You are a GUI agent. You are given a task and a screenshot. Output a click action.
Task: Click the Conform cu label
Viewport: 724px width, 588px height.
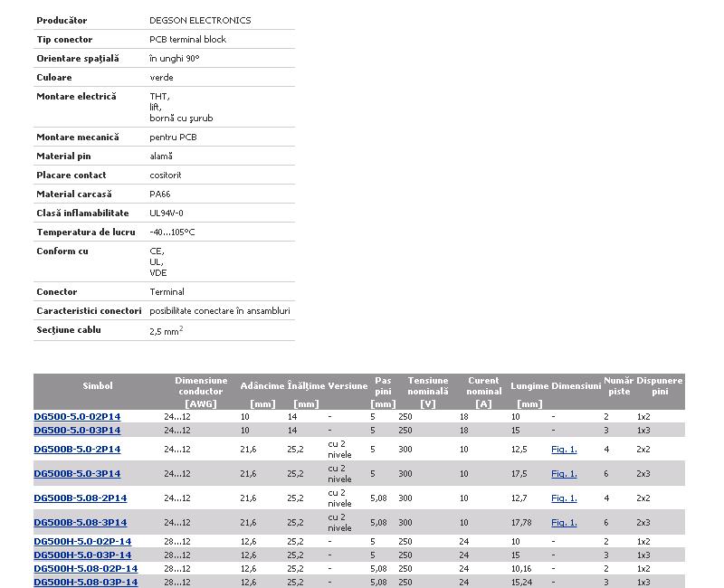[x=62, y=251]
